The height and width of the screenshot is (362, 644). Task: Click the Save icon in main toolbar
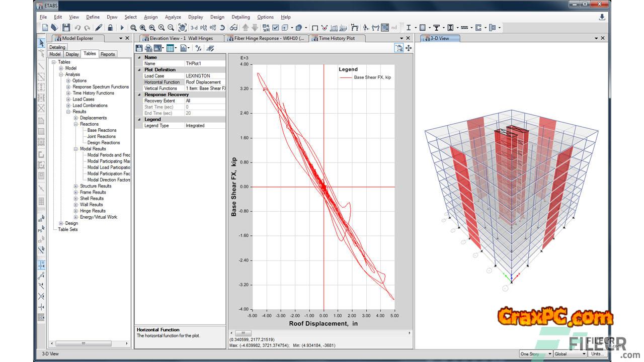click(66, 28)
